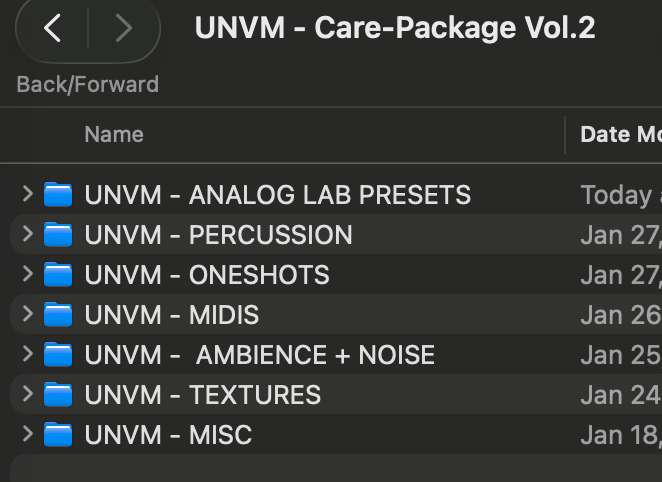Expand the UNVM - MISC folder

tap(28, 434)
